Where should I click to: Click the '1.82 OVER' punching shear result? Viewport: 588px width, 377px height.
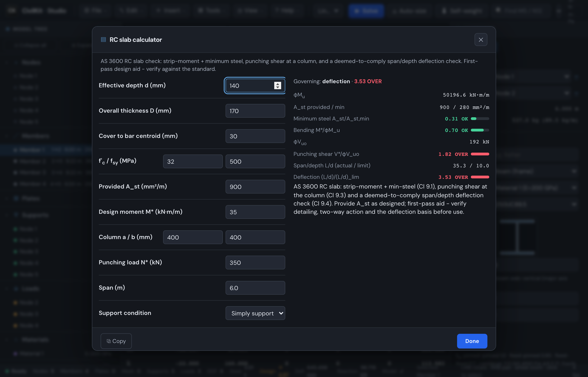(453, 154)
